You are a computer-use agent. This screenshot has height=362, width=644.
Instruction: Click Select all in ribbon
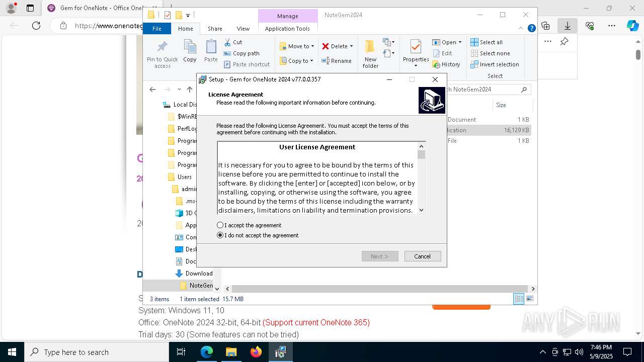tap(487, 42)
